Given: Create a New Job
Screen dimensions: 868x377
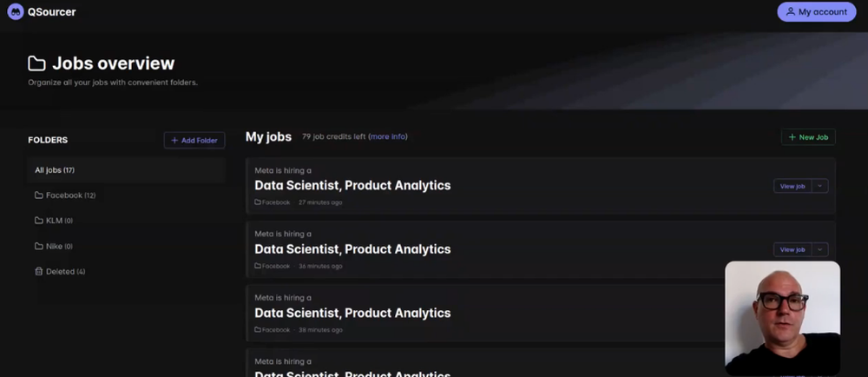Looking at the screenshot, I should pos(808,137).
